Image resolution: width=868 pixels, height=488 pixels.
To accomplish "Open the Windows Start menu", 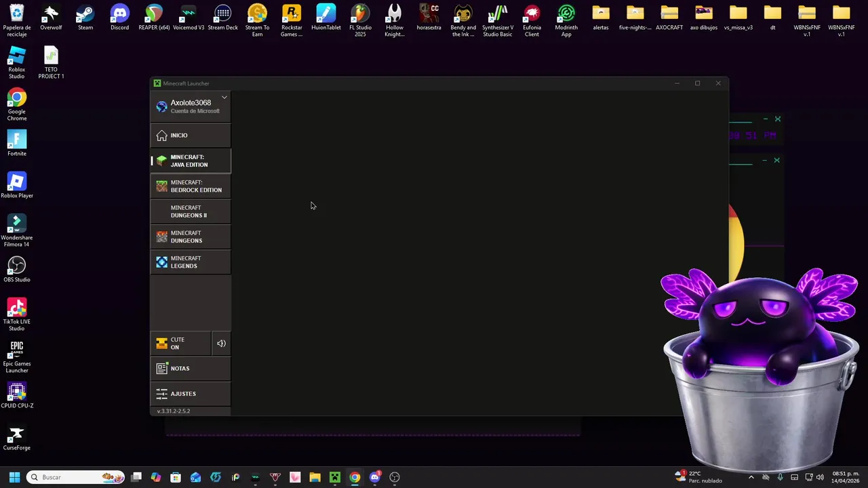I will coord(14,477).
